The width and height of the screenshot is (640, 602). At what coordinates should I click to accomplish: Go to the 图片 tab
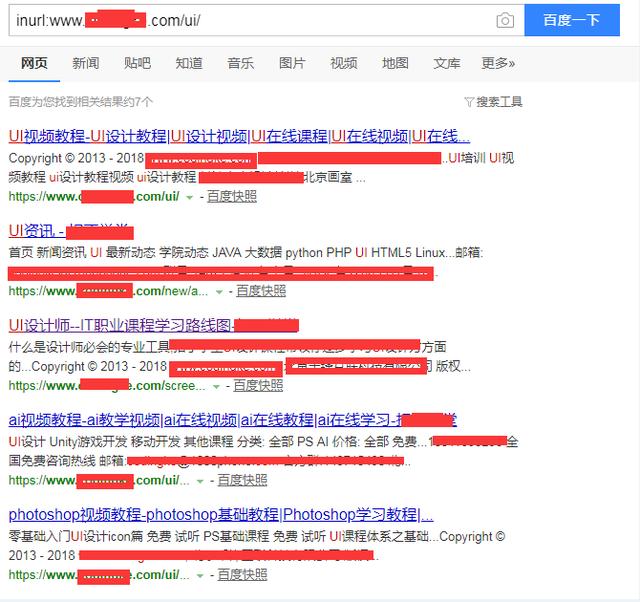click(x=292, y=63)
